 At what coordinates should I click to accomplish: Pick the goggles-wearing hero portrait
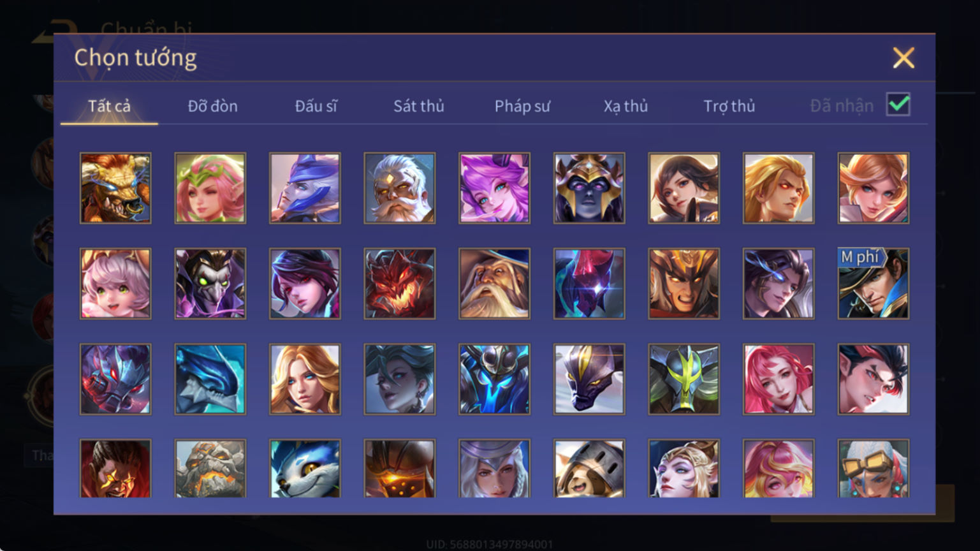click(874, 469)
